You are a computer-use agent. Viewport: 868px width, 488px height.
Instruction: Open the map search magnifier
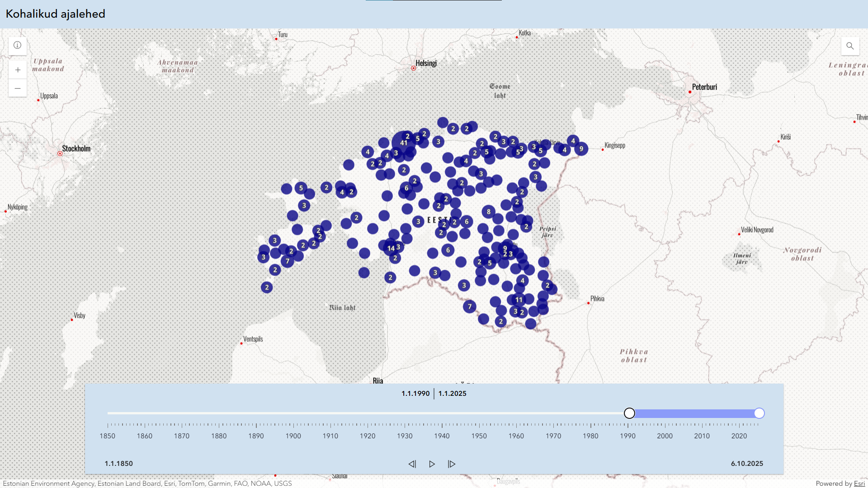pos(850,46)
